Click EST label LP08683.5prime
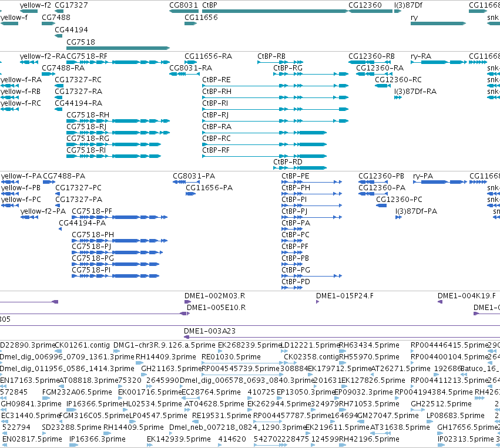Viewport: 500px width, 448px height. [455, 416]
